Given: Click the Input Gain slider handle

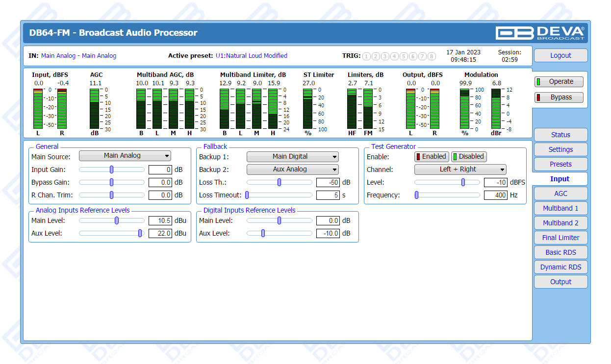Looking at the screenshot, I should coord(112,170).
